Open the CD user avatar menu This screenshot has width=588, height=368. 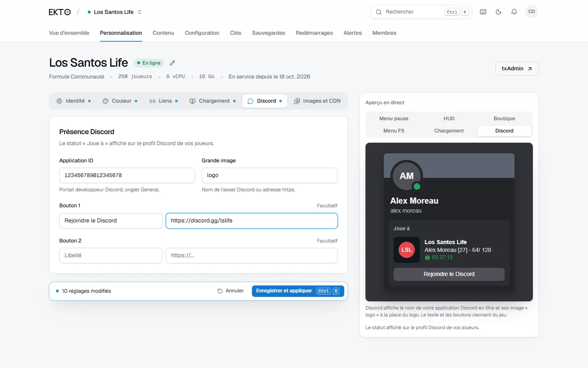coord(532,12)
